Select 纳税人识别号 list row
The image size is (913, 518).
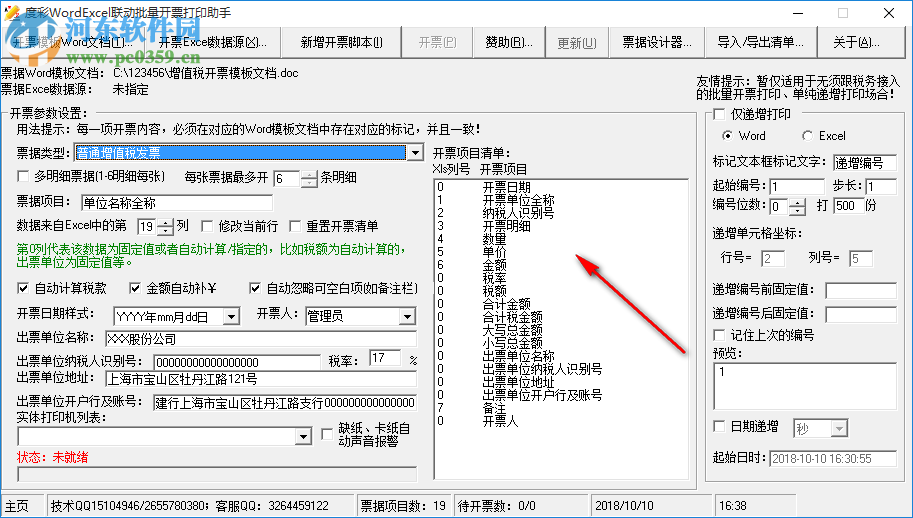519,213
